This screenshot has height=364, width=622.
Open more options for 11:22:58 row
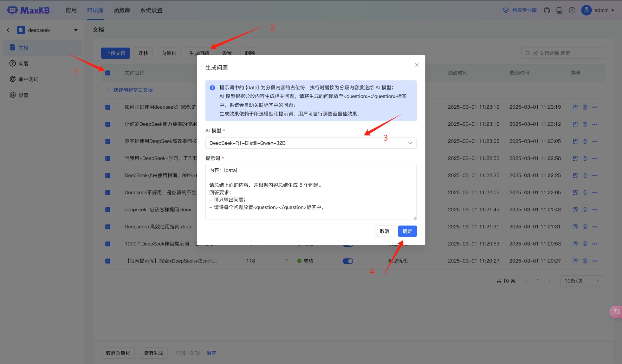coord(595,158)
